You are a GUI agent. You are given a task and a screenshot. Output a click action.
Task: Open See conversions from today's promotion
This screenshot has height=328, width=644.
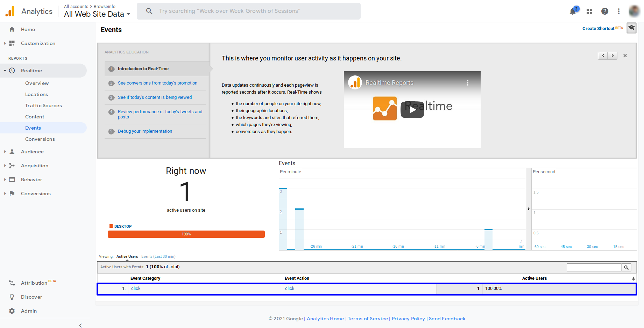[157, 83]
